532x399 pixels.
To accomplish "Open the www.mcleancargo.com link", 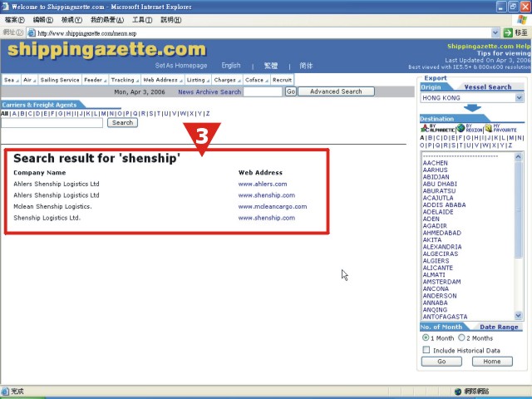I will pos(273,207).
